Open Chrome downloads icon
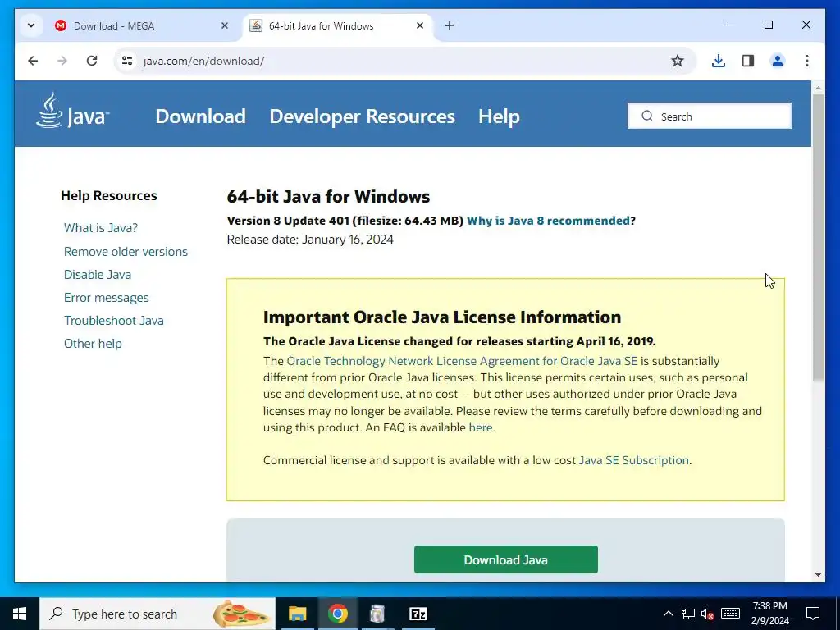The image size is (840, 630). pyautogui.click(x=719, y=61)
